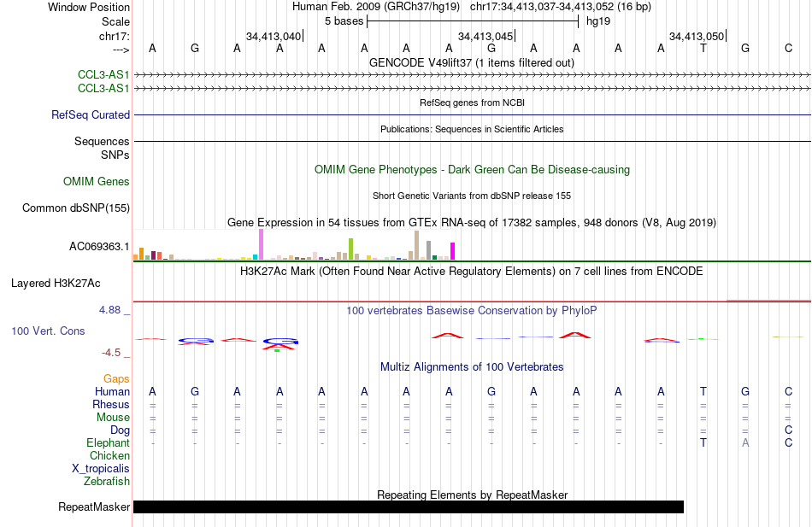Select the X_tropicalis species label
The height and width of the screenshot is (527, 812).
(101, 469)
